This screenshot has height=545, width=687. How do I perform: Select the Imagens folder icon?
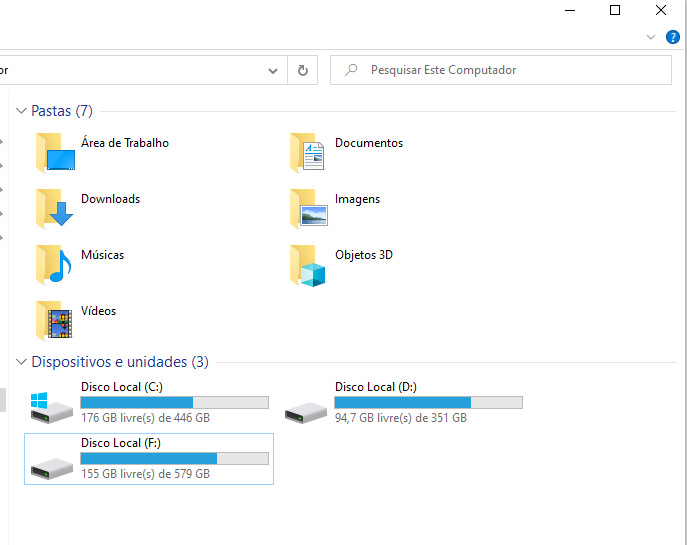[x=308, y=209]
